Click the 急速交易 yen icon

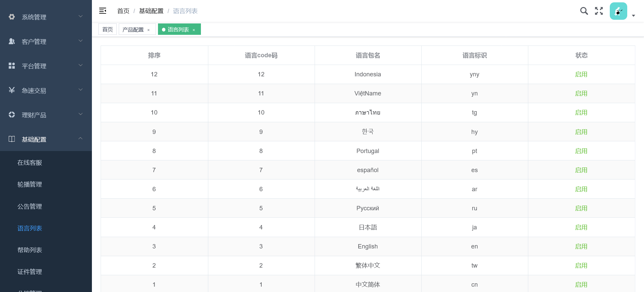pos(12,90)
